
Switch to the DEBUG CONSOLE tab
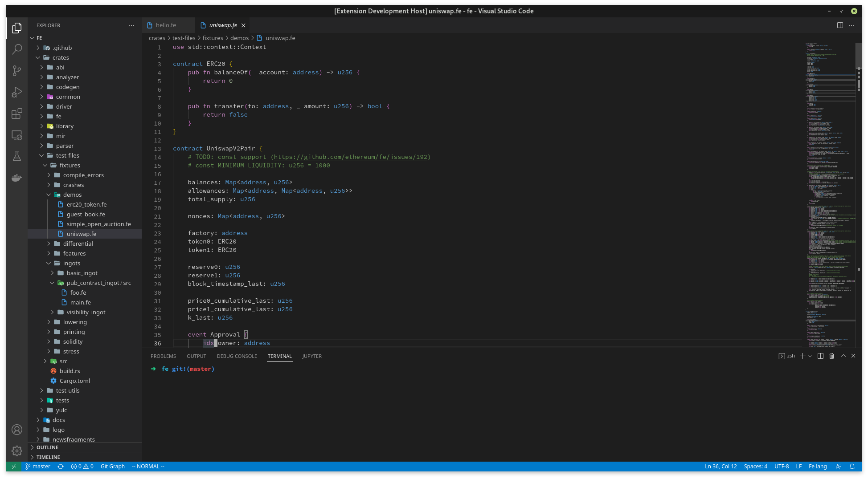[237, 356]
